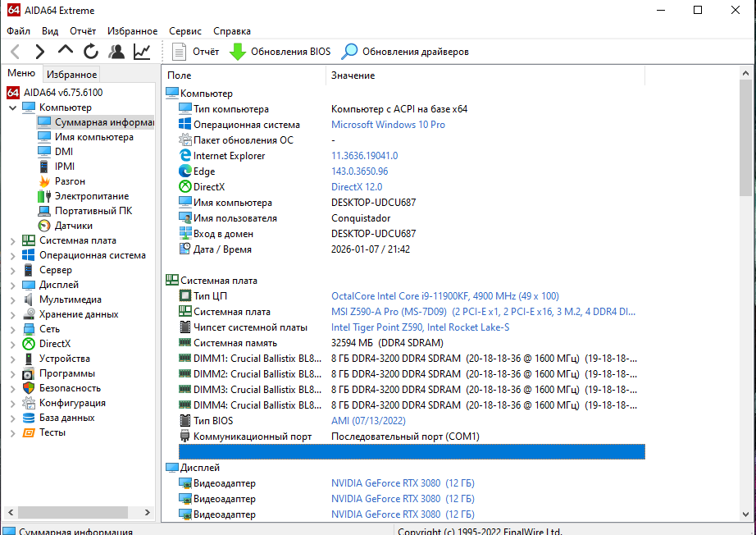Click the Back navigation arrow in toolbar
Screen dimensions: 756x535
(x=15, y=52)
